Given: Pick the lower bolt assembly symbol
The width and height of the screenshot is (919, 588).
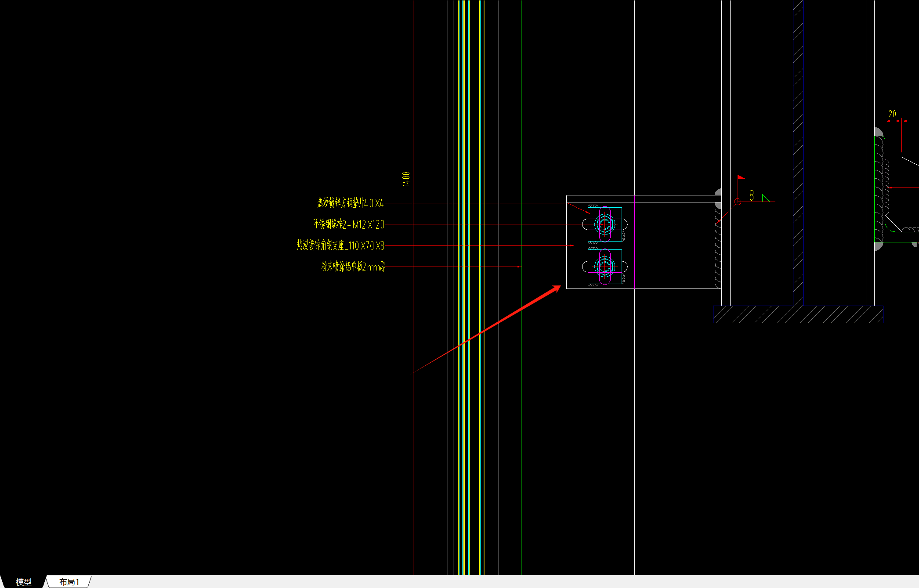Looking at the screenshot, I should tap(605, 267).
